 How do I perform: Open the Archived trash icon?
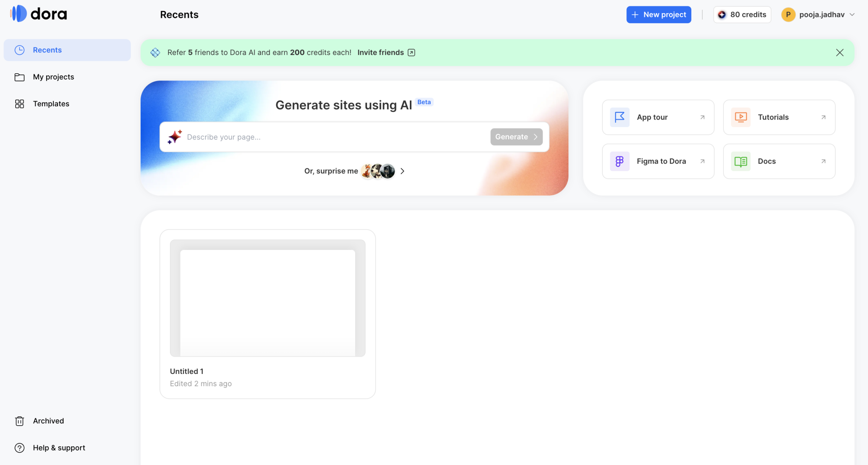tap(20, 421)
